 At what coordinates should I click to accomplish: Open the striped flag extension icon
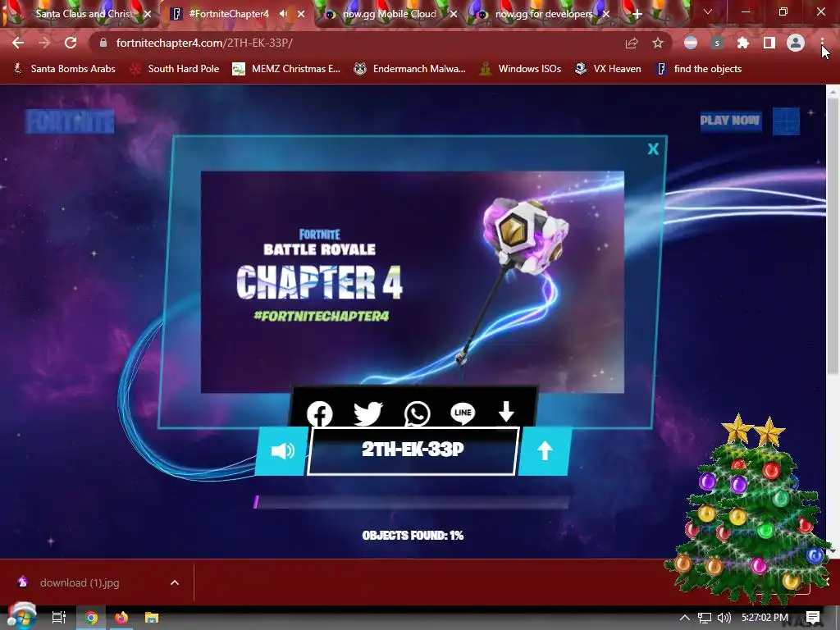(x=691, y=43)
